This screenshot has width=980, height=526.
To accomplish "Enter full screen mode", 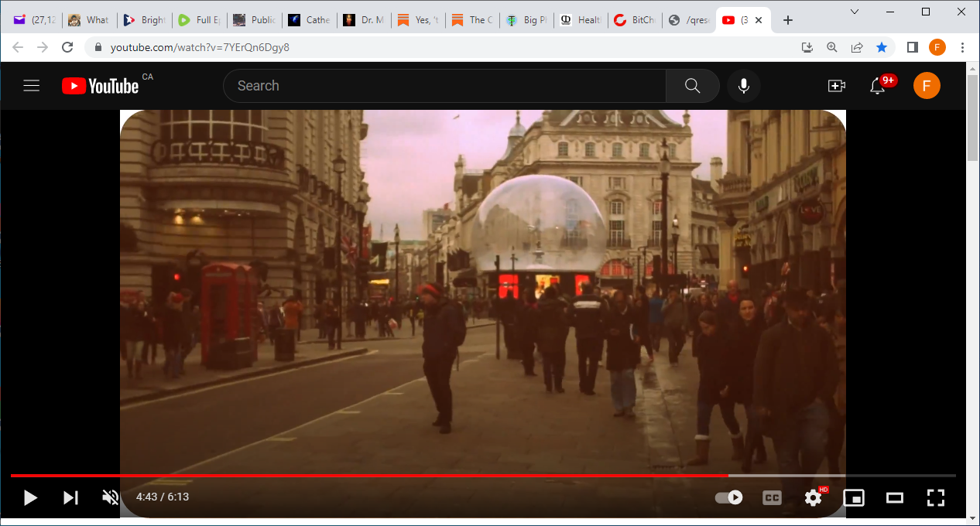I will coord(936,497).
